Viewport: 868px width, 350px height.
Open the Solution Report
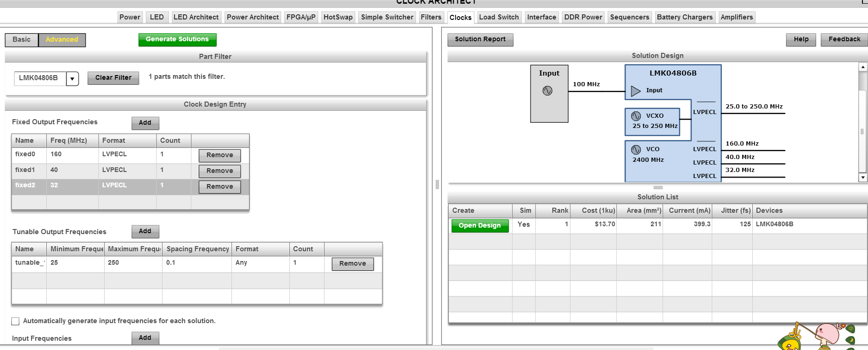tap(480, 39)
